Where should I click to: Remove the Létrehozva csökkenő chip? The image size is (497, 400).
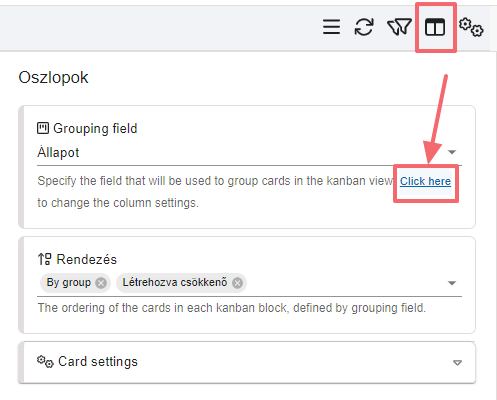coord(237,283)
